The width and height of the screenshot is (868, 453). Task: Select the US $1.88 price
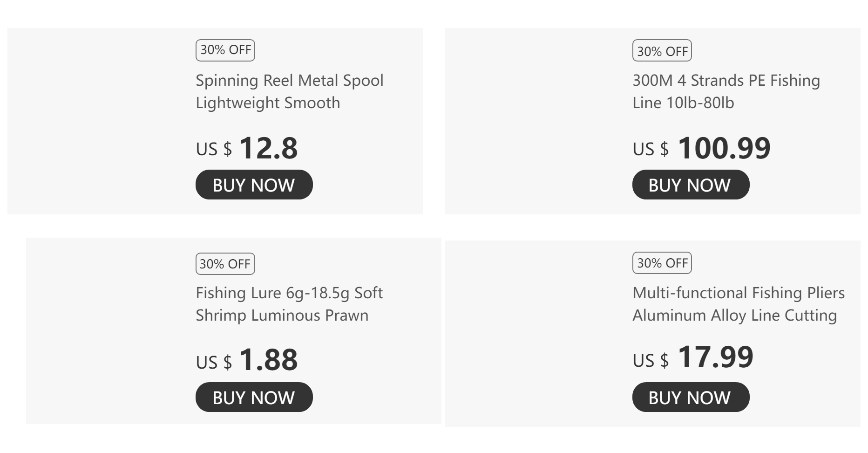click(x=247, y=360)
